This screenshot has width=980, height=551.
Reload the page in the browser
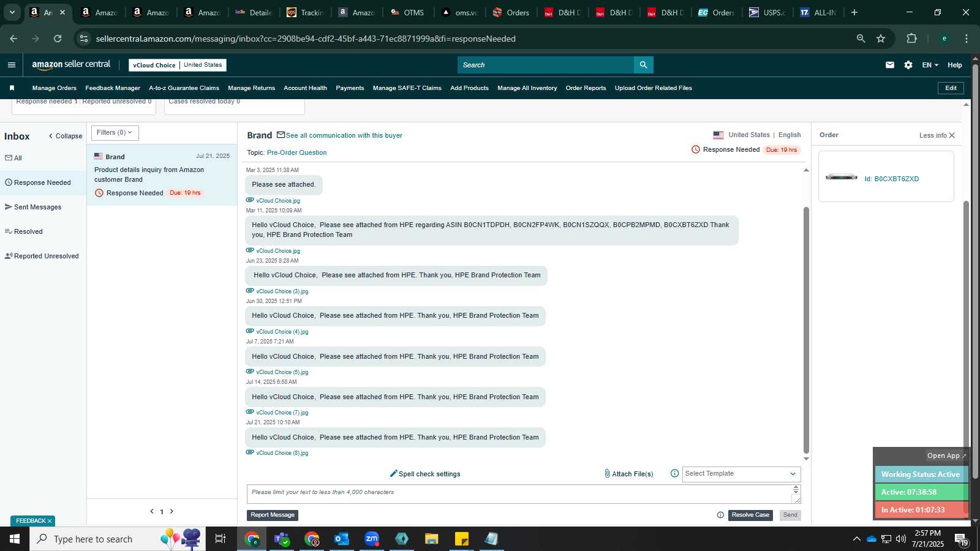click(58, 39)
